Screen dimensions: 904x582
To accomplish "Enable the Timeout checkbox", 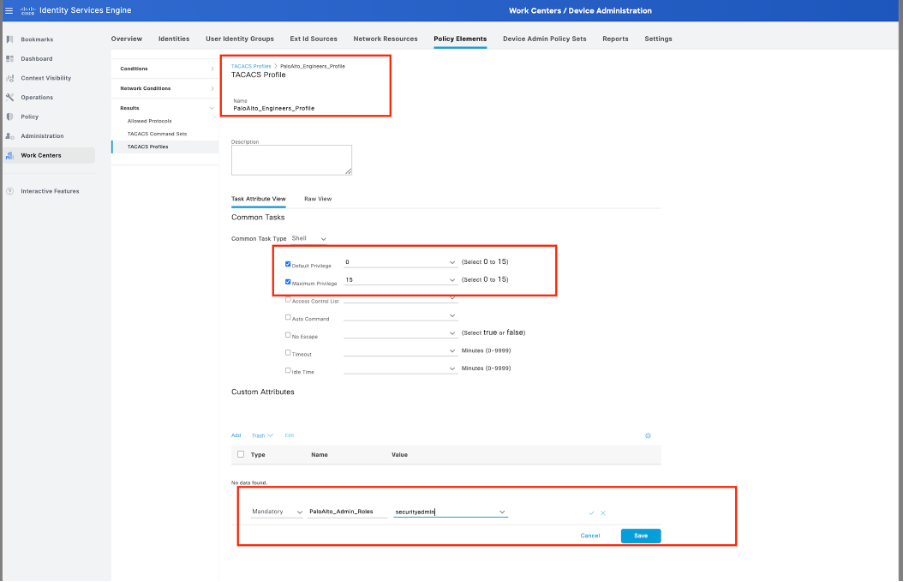I will point(288,352).
